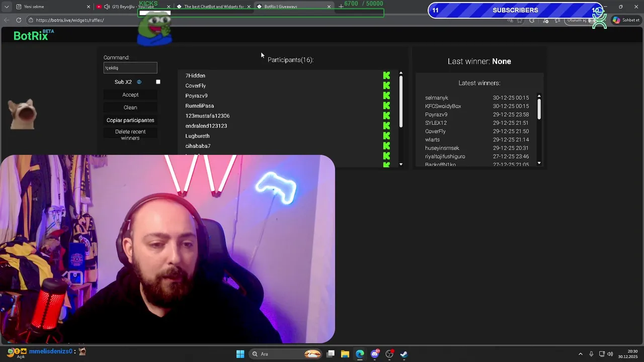The image size is (644, 362).
Task: Click the Kick icon beside RumeliPasa
Action: (x=386, y=106)
